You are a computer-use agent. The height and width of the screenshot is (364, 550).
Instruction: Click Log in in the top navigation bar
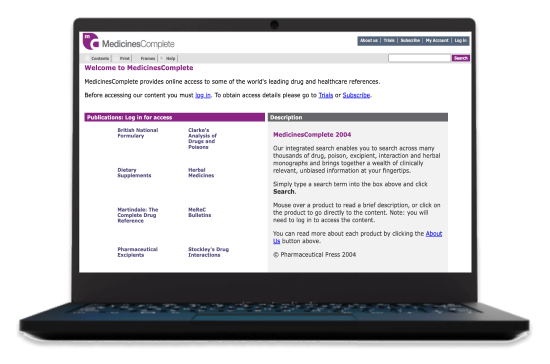click(461, 41)
